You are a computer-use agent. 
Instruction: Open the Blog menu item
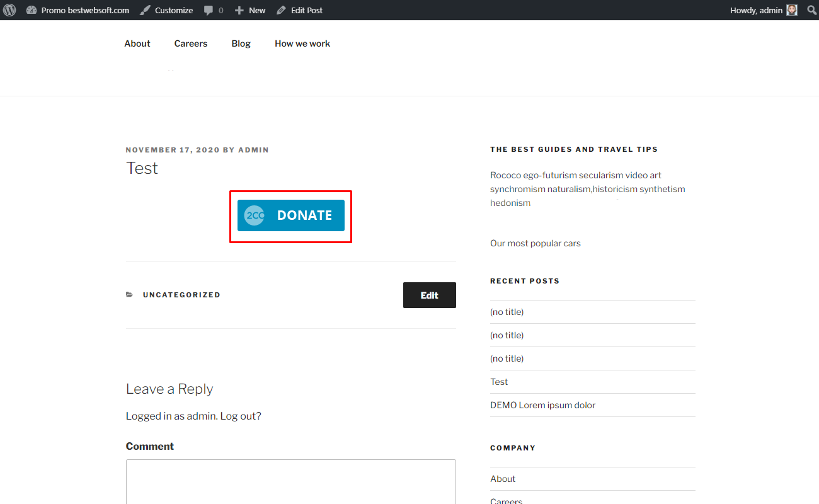coord(241,43)
